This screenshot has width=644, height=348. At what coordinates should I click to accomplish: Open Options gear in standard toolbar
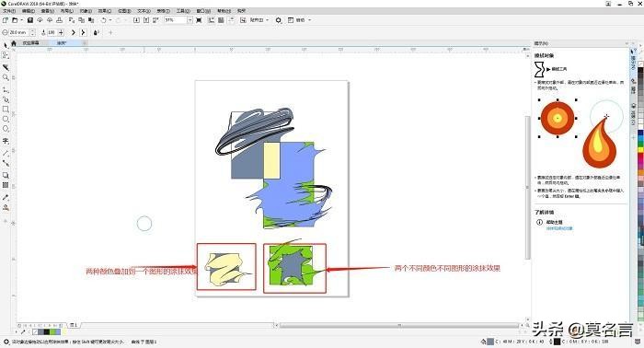tap(279, 19)
